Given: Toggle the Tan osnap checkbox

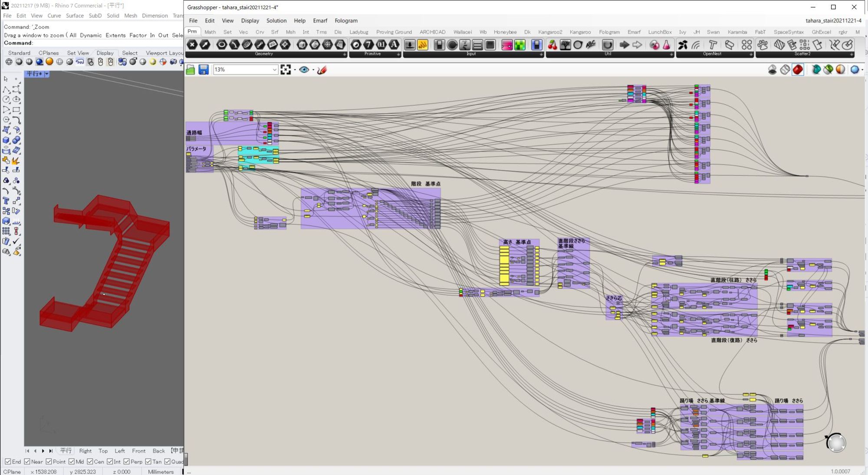Looking at the screenshot, I should pos(148,462).
